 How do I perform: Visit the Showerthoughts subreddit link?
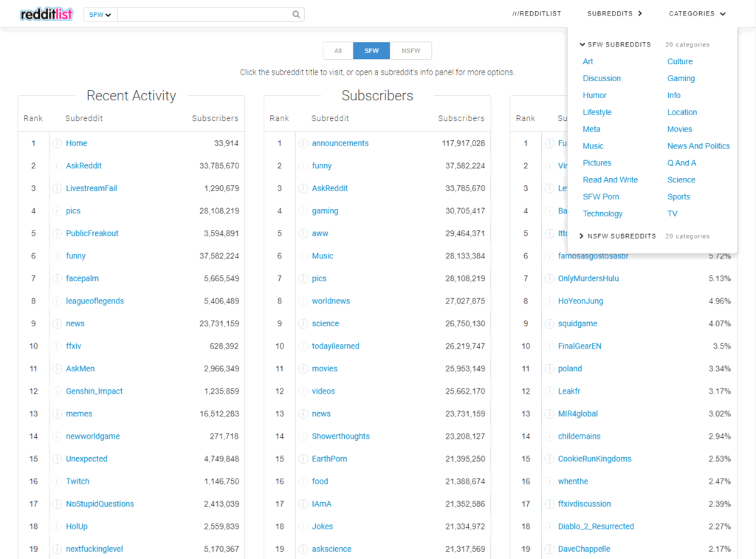pyautogui.click(x=341, y=436)
